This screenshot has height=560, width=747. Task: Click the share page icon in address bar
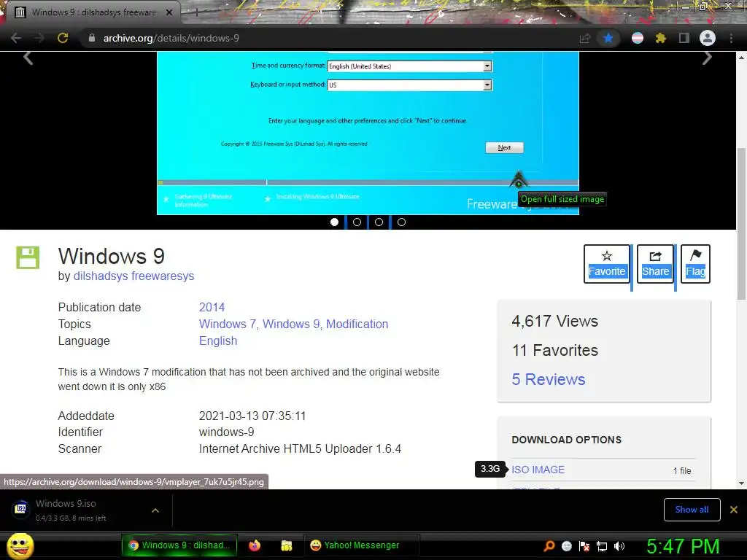coord(584,38)
